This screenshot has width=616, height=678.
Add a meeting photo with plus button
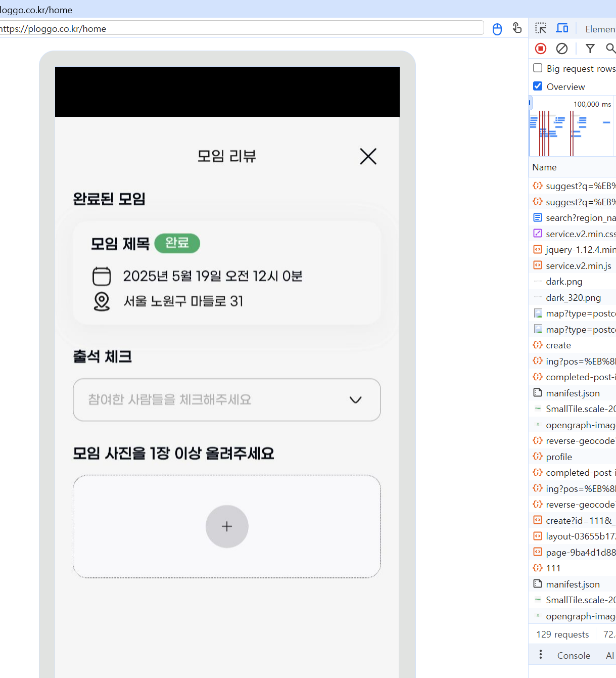[227, 526]
